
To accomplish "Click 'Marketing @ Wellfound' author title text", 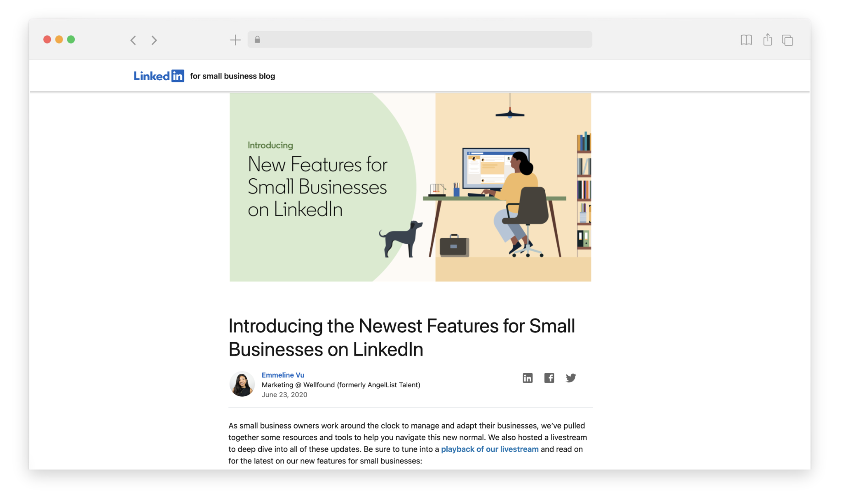I will coord(341,385).
